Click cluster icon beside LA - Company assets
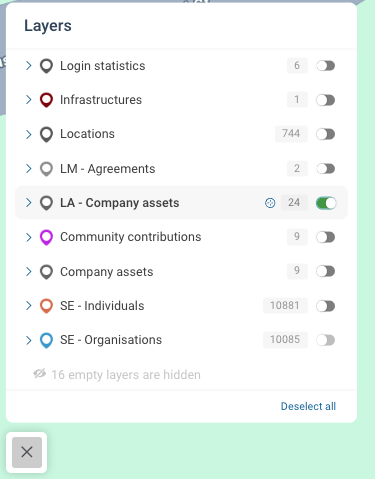Image resolution: width=375 pixels, height=479 pixels. (x=270, y=203)
